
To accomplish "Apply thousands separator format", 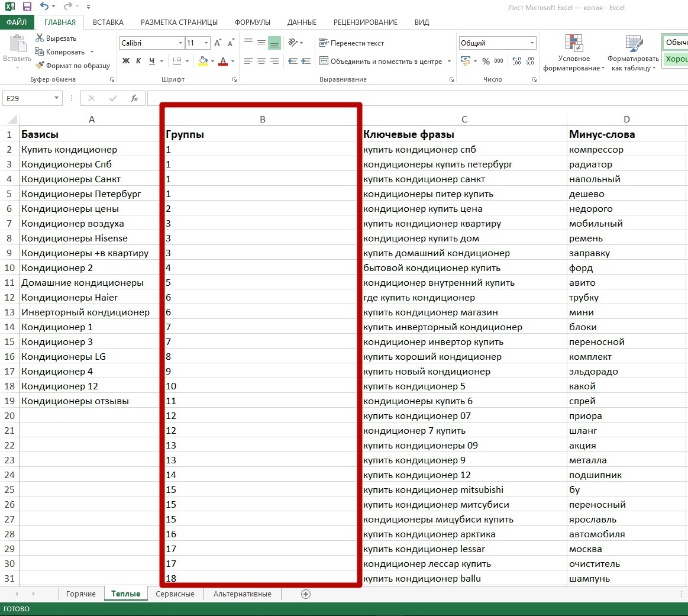I will coord(499,61).
